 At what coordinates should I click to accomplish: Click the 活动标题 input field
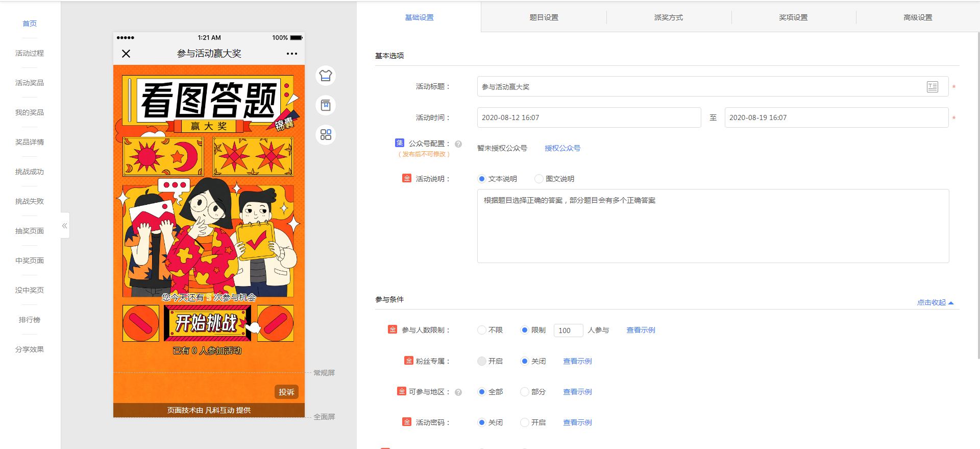713,87
